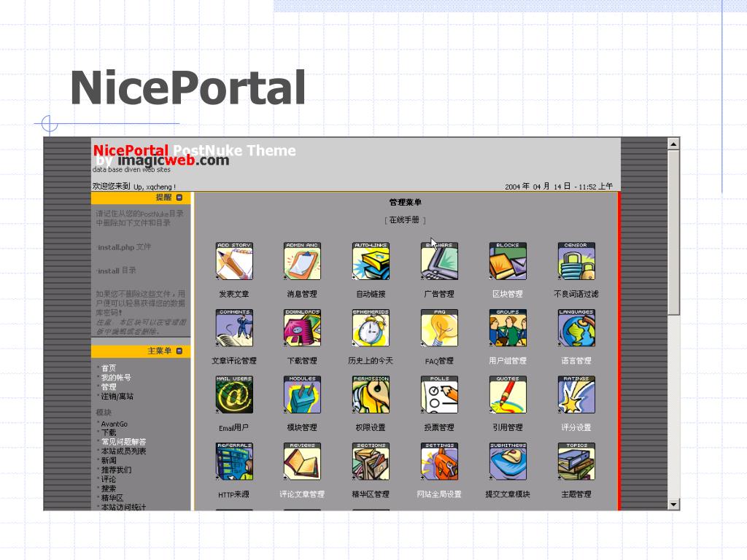Screen dimensions: 747x560
Task: Open the Topics drawer icon
Action: 576,461
